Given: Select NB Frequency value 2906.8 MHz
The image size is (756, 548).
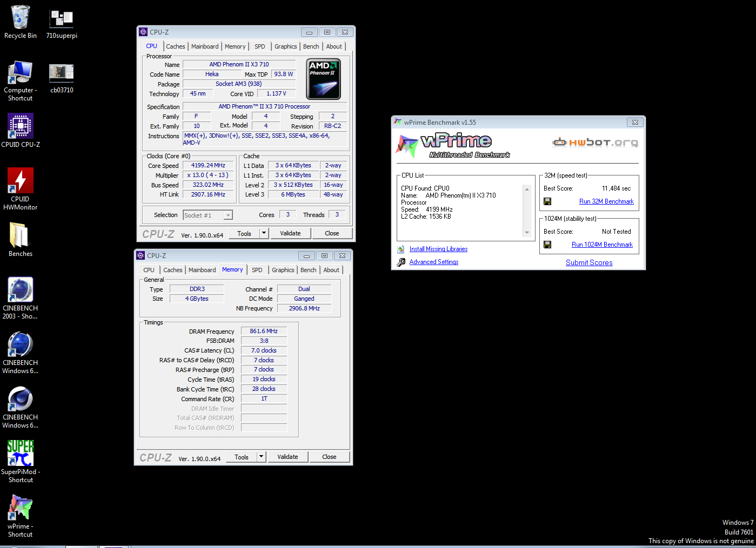Looking at the screenshot, I should [304, 308].
